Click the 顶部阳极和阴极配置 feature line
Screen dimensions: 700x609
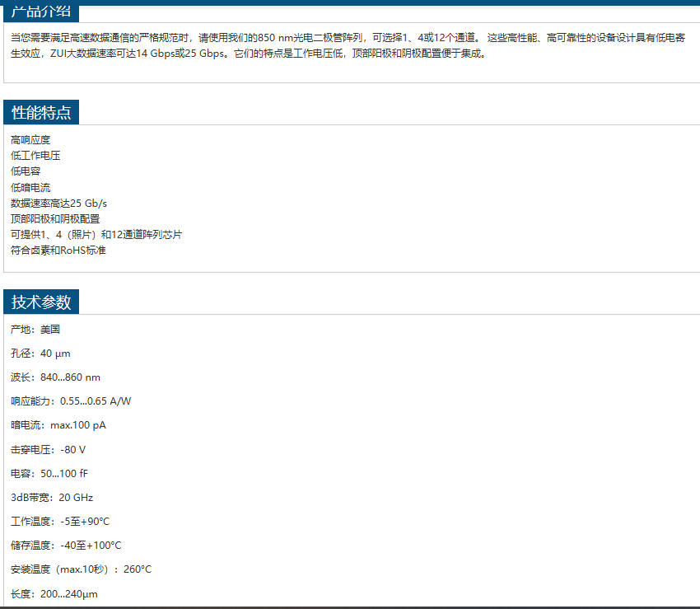55,218
